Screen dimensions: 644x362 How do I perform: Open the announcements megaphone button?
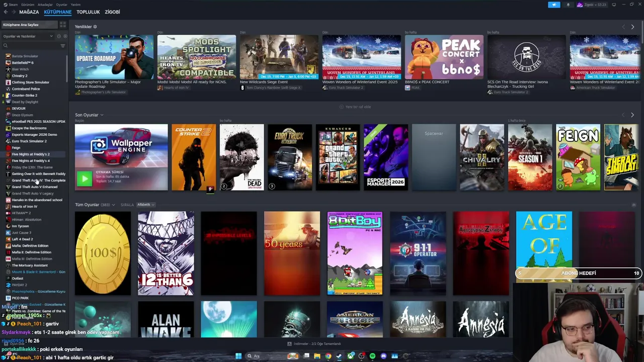(554, 5)
